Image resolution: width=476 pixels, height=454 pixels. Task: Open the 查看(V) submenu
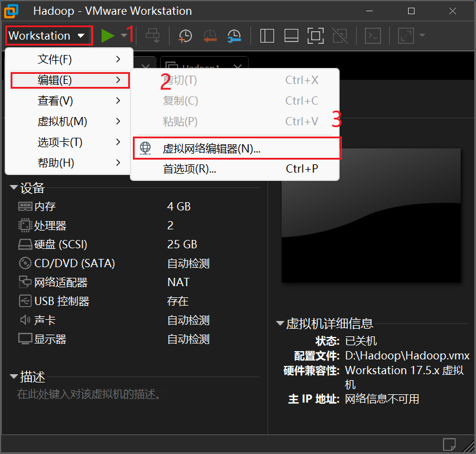click(x=70, y=100)
